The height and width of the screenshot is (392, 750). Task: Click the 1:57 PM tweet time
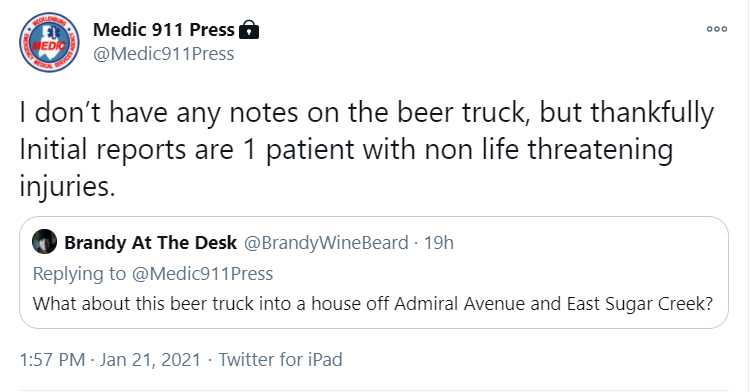(x=52, y=359)
